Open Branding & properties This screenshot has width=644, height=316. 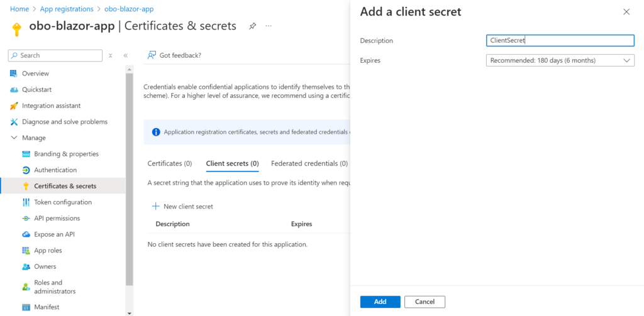[x=67, y=154]
